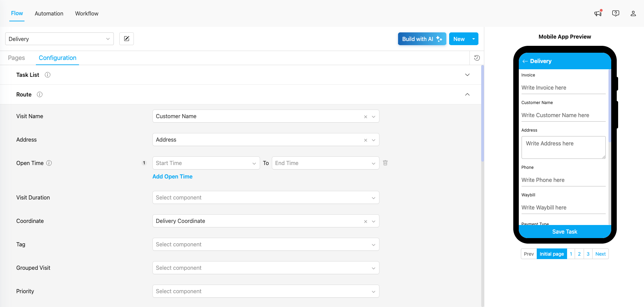Click the Add Open Time link

point(172,176)
